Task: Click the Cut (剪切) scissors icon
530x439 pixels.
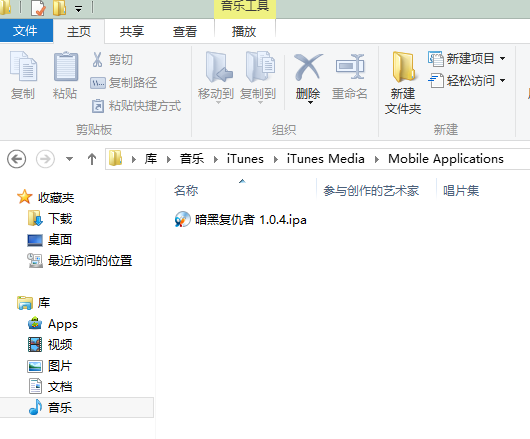Action: coord(97,59)
